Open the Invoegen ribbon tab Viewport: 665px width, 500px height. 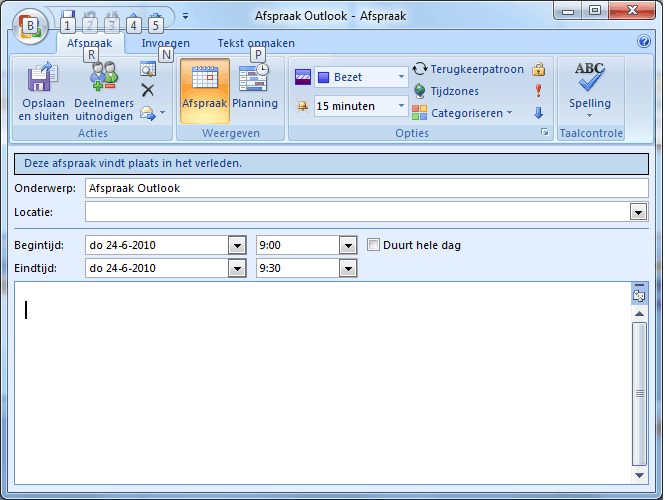(165, 43)
